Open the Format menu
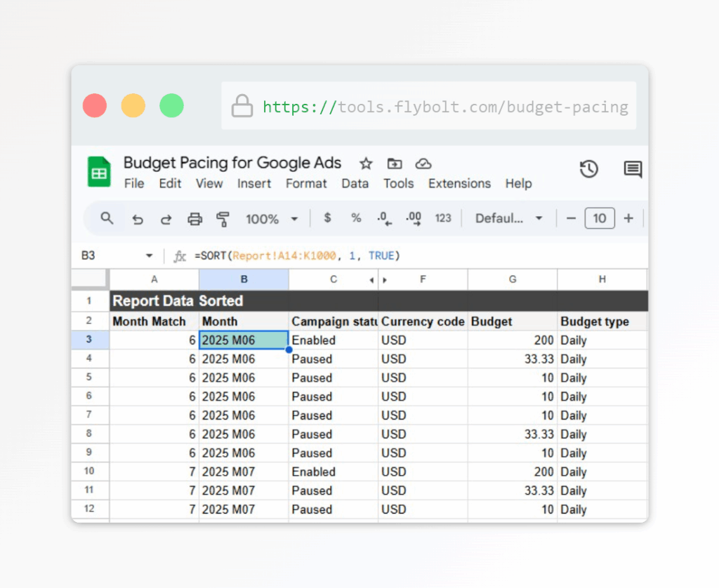 (x=306, y=183)
